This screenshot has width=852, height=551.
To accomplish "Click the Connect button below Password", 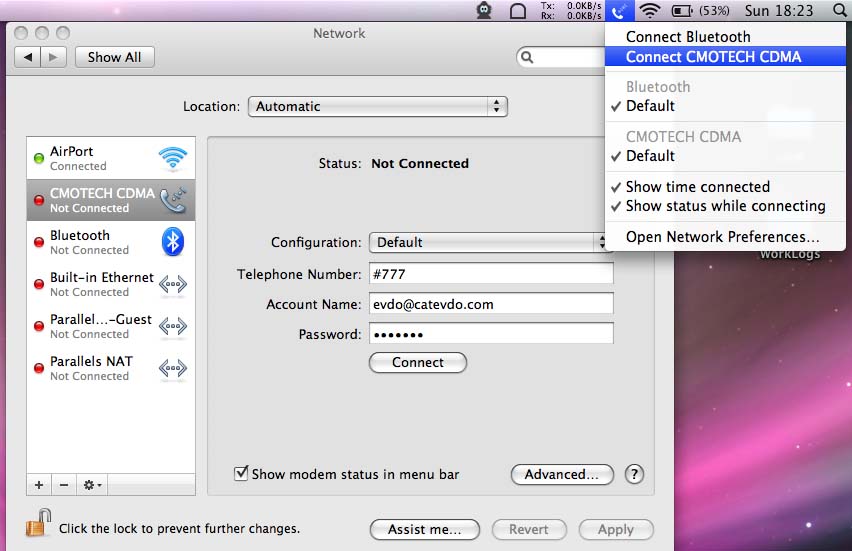I will (418, 362).
